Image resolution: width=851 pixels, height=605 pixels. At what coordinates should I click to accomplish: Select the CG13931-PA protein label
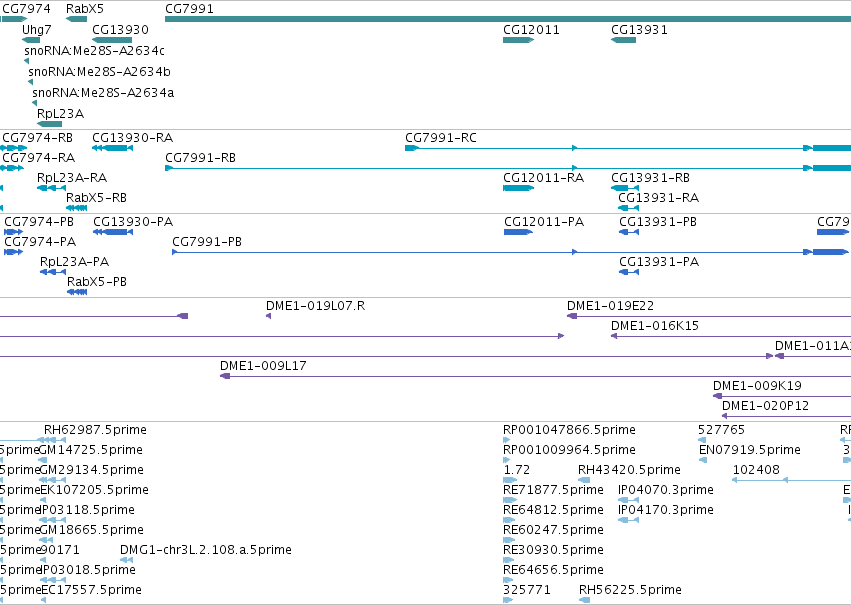coord(659,262)
